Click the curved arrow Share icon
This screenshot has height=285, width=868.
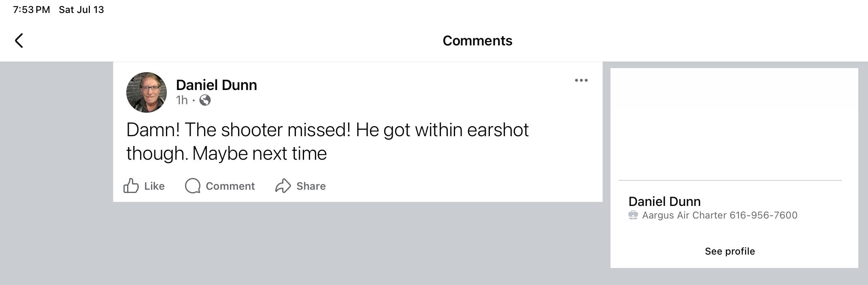tap(283, 186)
